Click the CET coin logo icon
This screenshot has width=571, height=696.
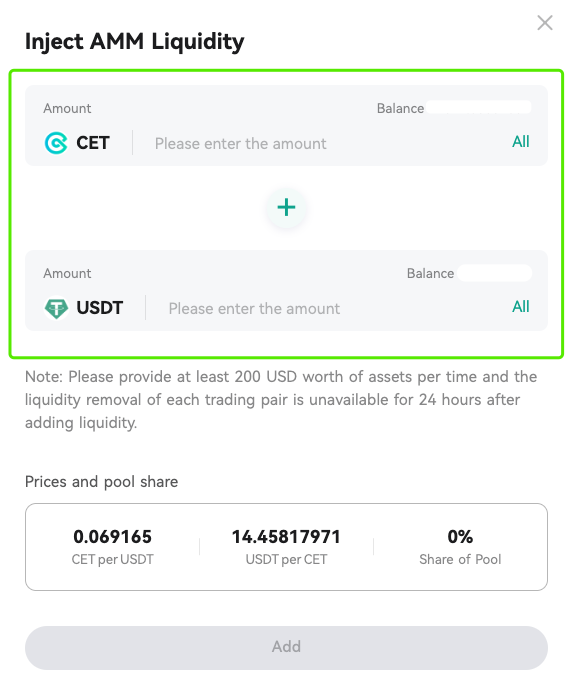point(56,143)
